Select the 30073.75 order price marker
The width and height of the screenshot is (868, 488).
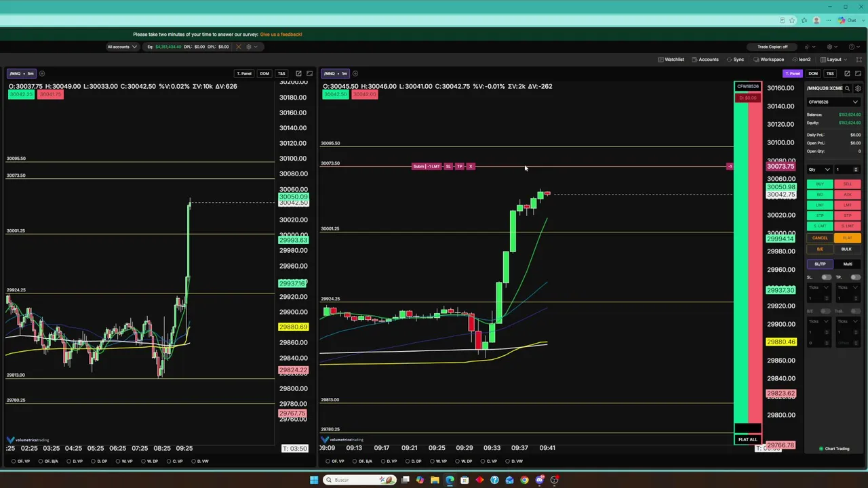[x=780, y=166]
